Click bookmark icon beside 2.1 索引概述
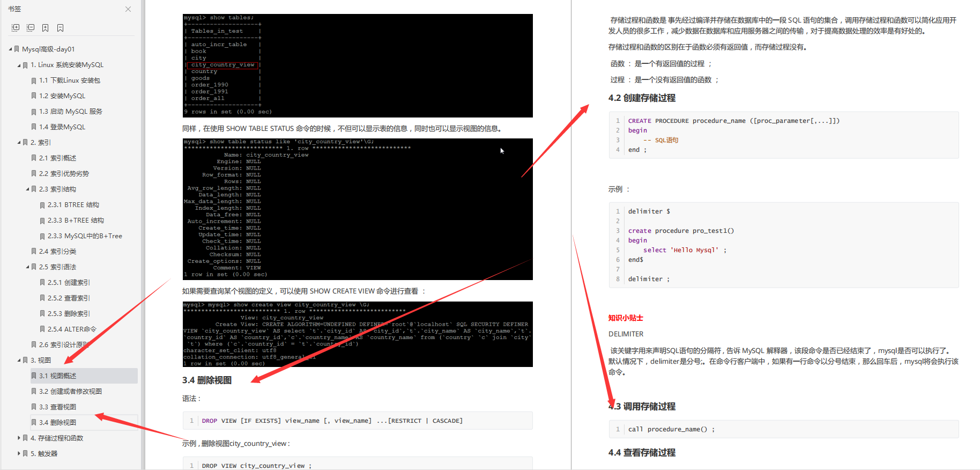Image resolution: width=980 pixels, height=470 pixels. pos(34,158)
